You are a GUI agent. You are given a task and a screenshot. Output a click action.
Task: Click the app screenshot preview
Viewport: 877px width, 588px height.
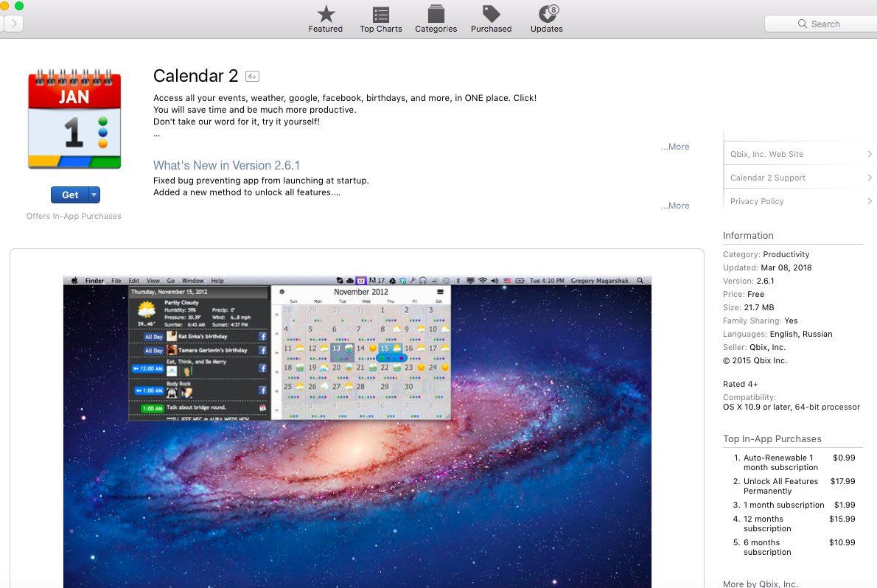click(357, 431)
